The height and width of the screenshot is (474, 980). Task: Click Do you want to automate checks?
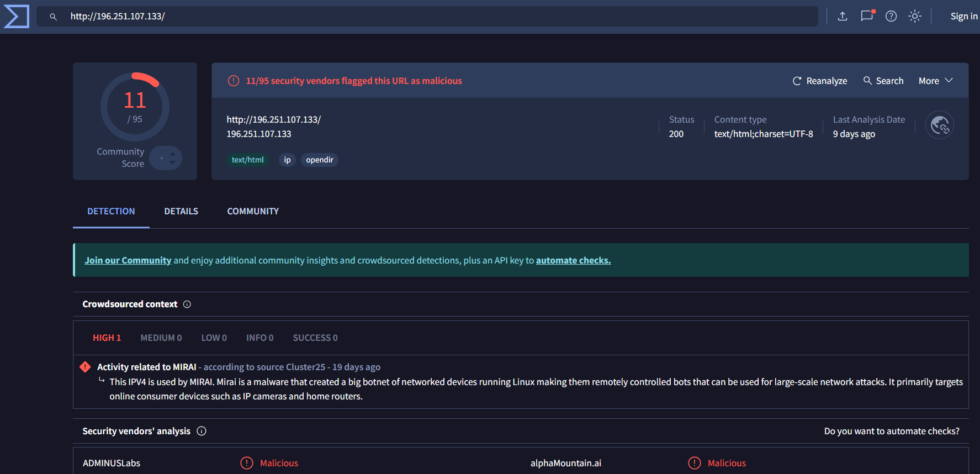coord(892,431)
